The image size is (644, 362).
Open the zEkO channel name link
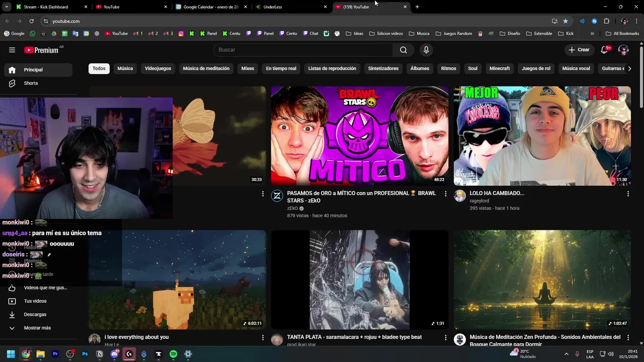[292, 208]
